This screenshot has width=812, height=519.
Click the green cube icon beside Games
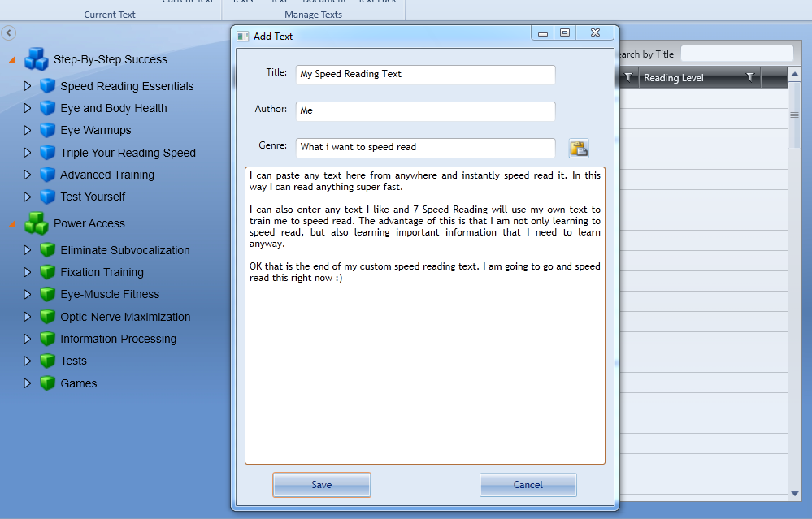[48, 383]
